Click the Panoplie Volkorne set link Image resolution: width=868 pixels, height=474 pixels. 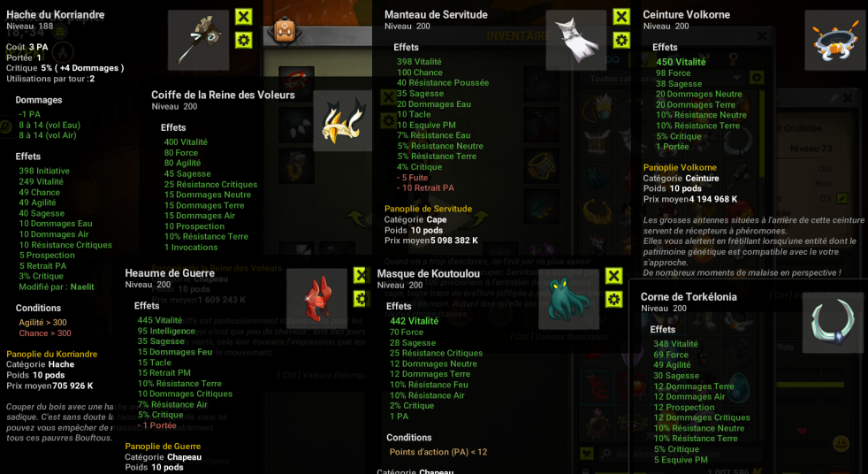[680, 167]
